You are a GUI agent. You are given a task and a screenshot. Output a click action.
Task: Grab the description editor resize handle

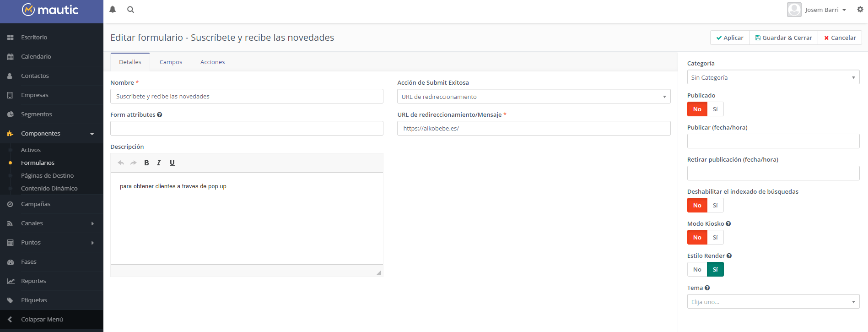coord(379,272)
